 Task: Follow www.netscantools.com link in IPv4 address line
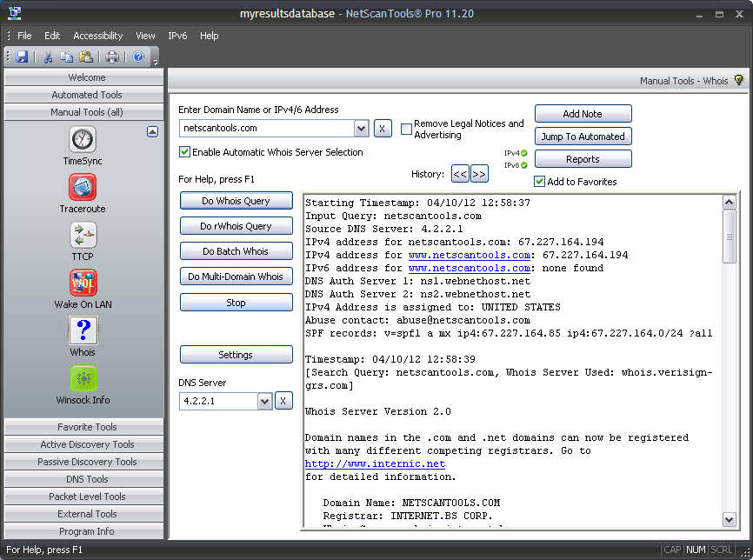point(470,255)
